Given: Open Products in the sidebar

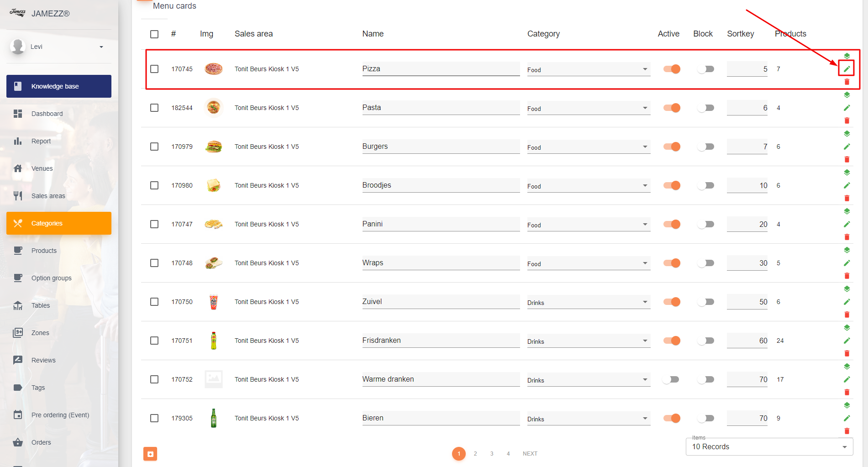Looking at the screenshot, I should click(x=59, y=251).
